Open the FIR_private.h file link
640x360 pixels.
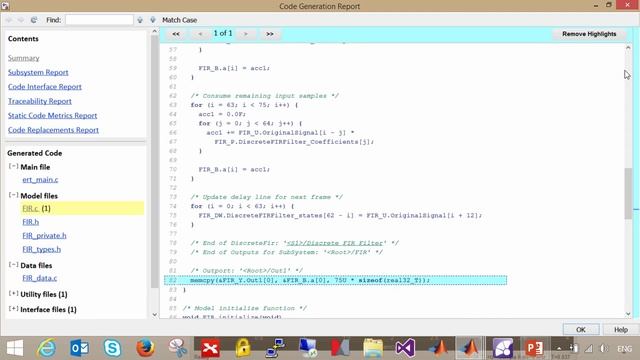(x=44, y=236)
